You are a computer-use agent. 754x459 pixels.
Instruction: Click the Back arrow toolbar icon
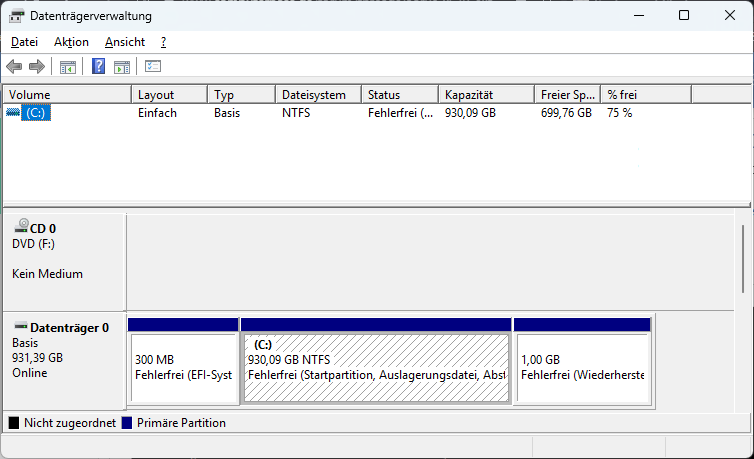click(14, 66)
